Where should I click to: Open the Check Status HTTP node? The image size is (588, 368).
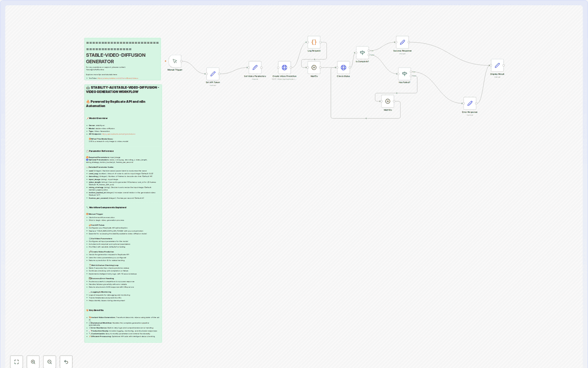(343, 68)
